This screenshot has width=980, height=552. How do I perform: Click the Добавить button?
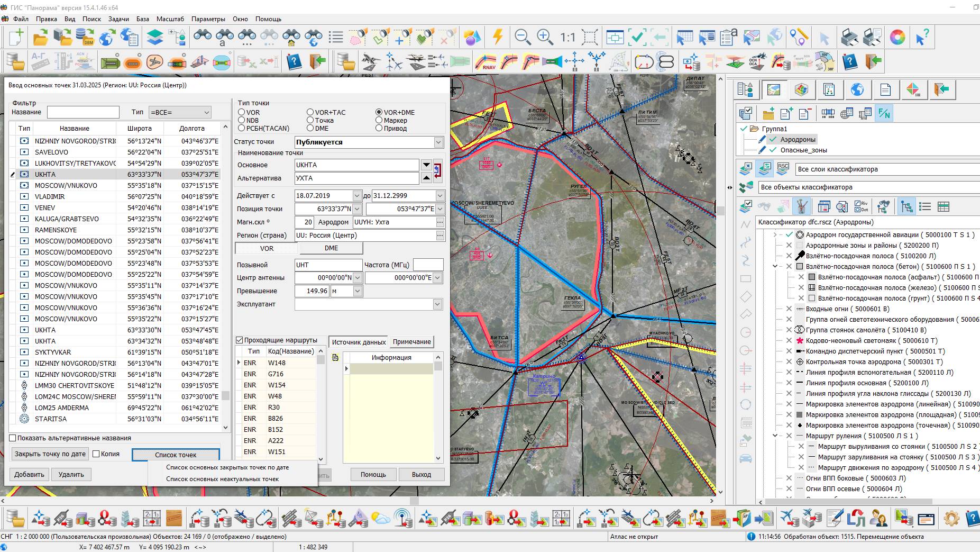tap(29, 474)
